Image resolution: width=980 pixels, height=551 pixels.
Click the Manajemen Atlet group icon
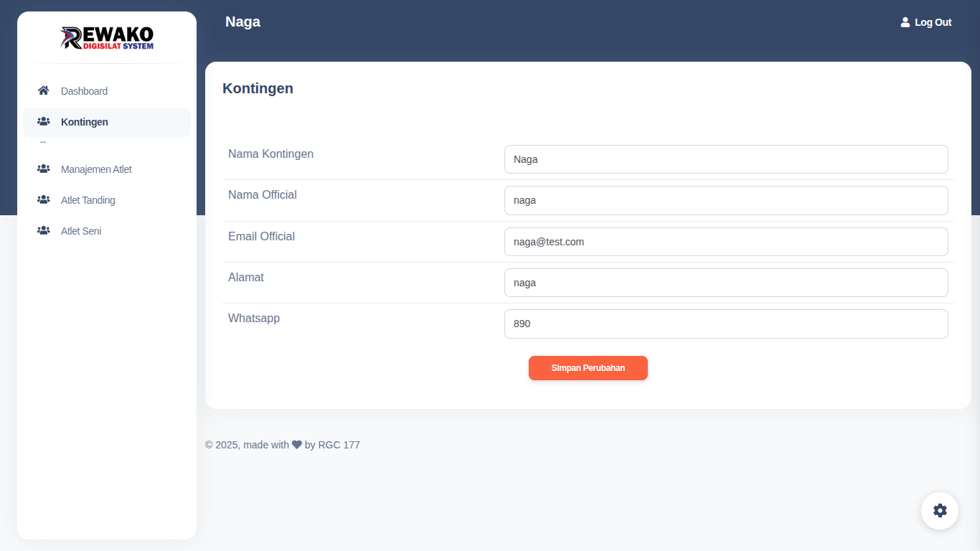43,169
